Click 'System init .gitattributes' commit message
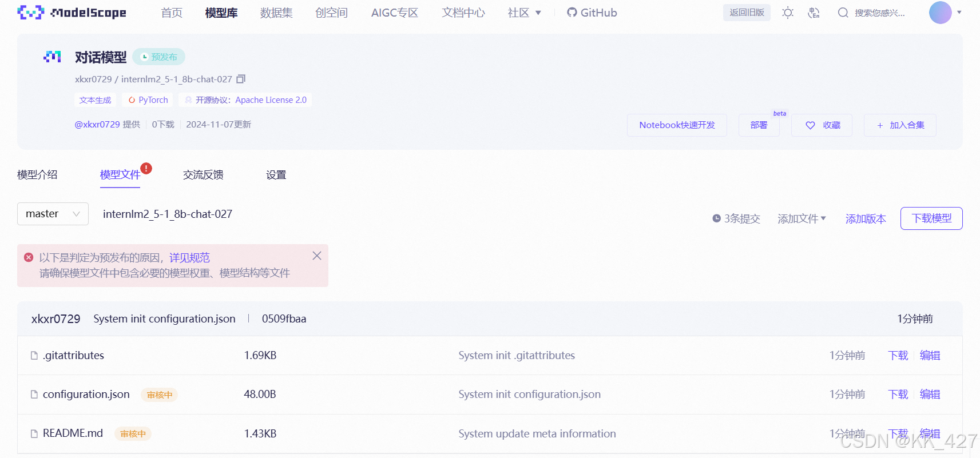The height and width of the screenshot is (458, 980). 517,356
